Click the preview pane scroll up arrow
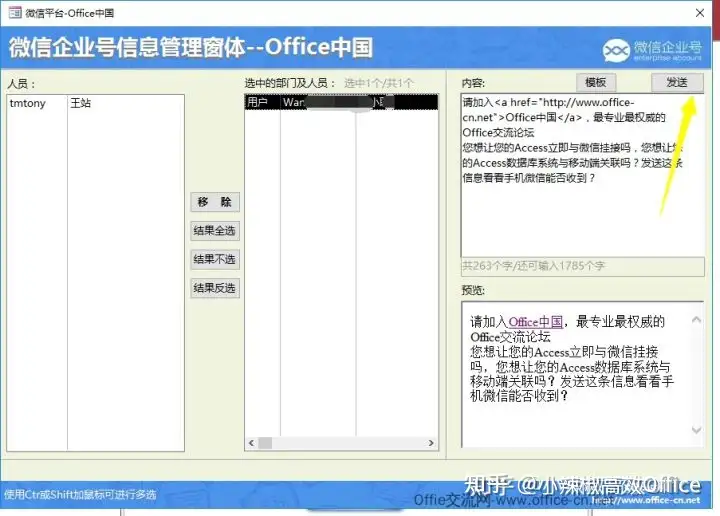 click(x=696, y=320)
